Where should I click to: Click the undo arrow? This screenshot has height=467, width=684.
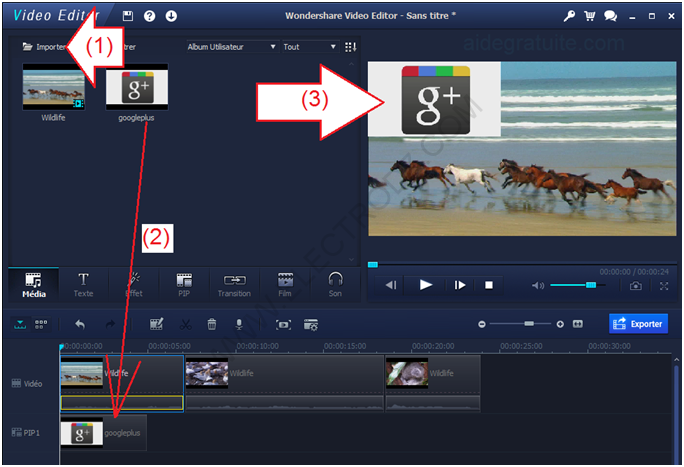coord(80,324)
